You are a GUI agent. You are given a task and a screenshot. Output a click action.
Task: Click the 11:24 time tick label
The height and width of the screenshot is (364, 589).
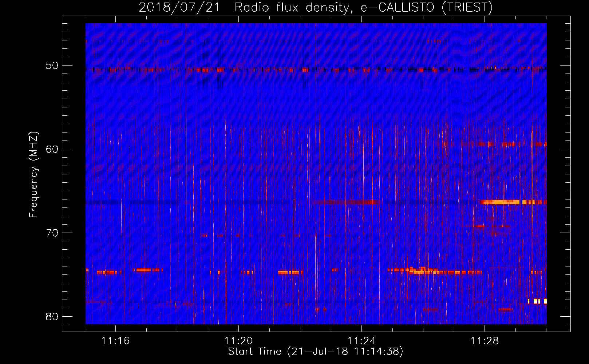pos(361,341)
